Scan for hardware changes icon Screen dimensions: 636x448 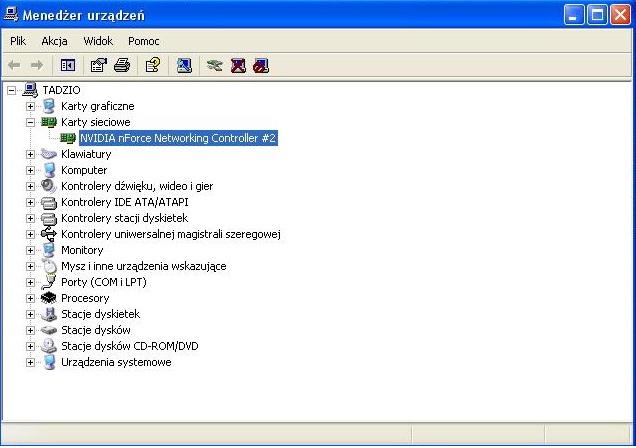(x=184, y=65)
